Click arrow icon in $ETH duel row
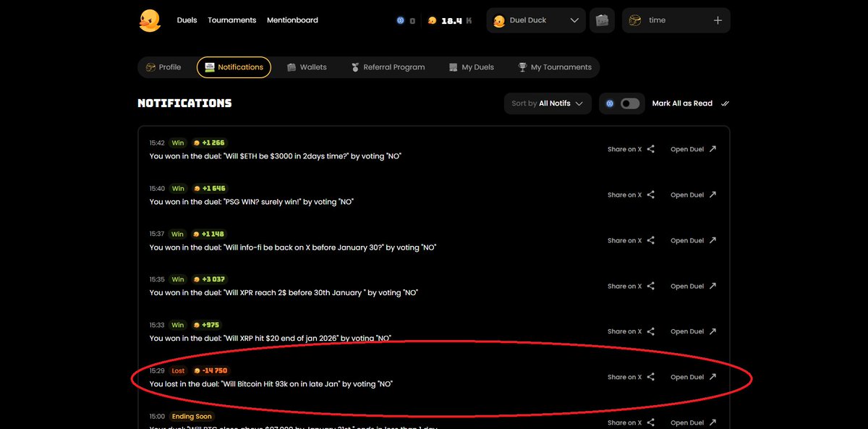868x429 pixels. (x=712, y=149)
